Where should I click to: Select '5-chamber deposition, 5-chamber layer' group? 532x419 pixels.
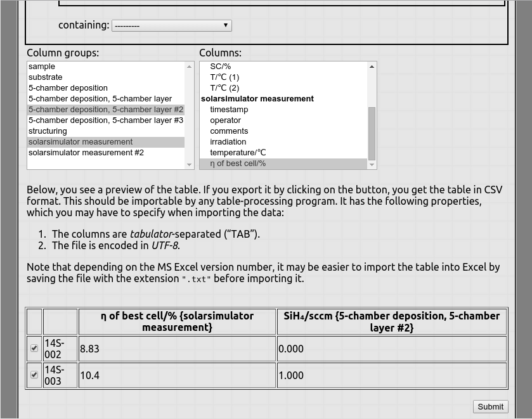(106, 99)
